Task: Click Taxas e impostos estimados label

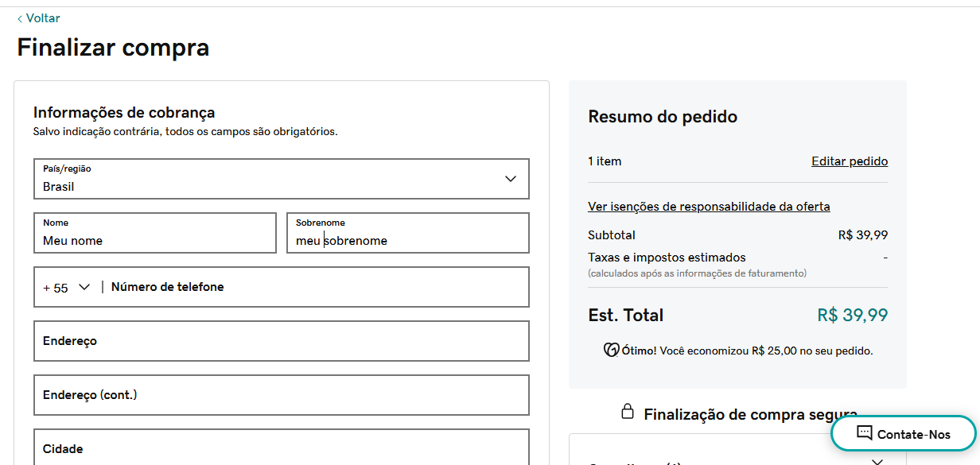Action: pyautogui.click(x=667, y=258)
